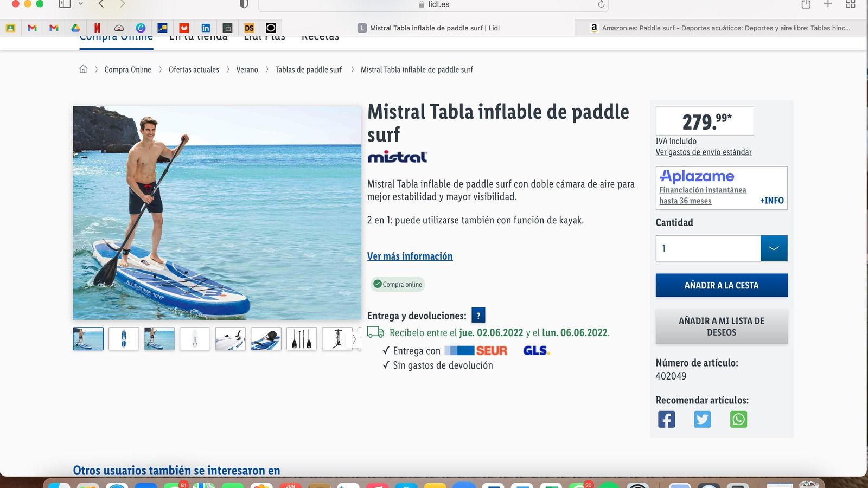Viewport: 868px width, 488px height.
Task: Toggle the Safari sidebar
Action: (65, 5)
